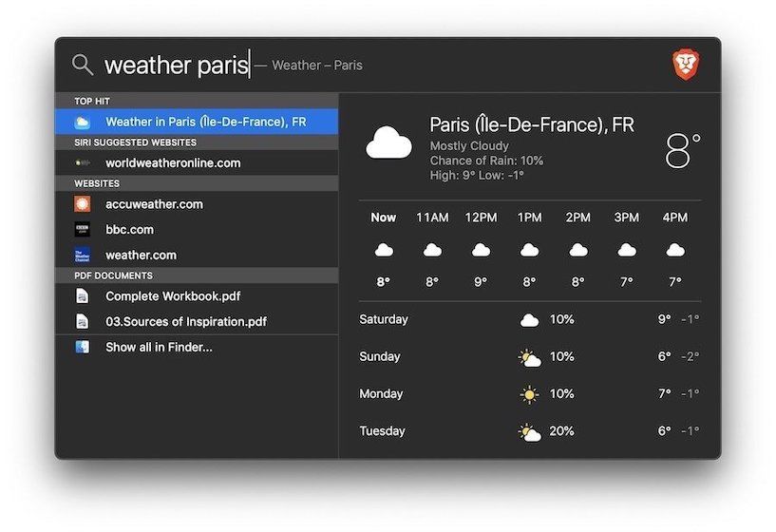Screen dimensions: 776x532
Task: Choose bbc.com from websites list
Action: (x=129, y=230)
